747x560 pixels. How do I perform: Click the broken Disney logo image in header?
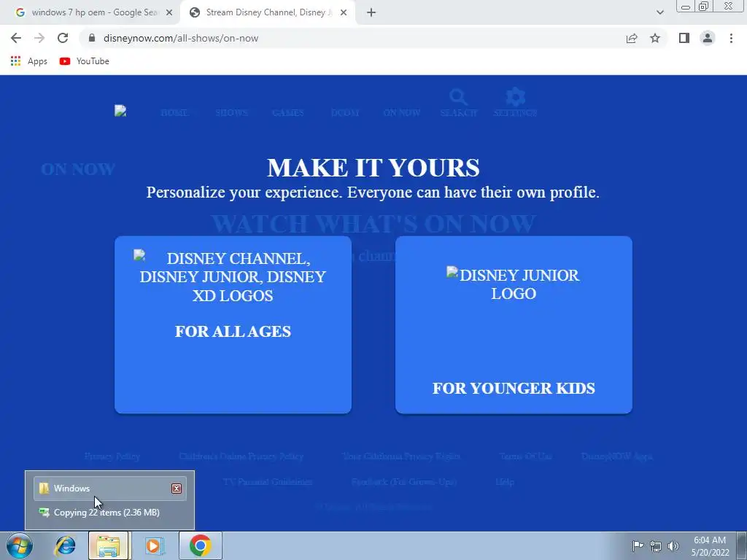click(120, 111)
